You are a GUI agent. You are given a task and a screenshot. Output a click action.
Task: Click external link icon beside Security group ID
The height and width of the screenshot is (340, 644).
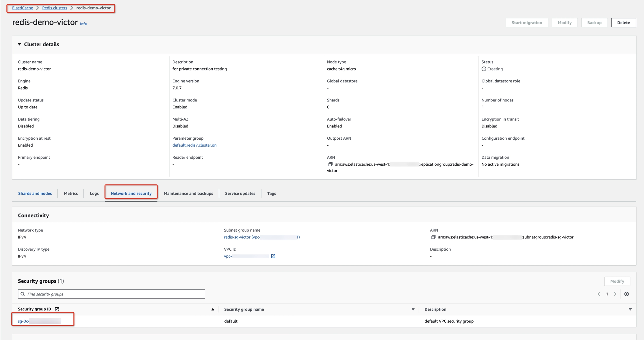coord(57,309)
